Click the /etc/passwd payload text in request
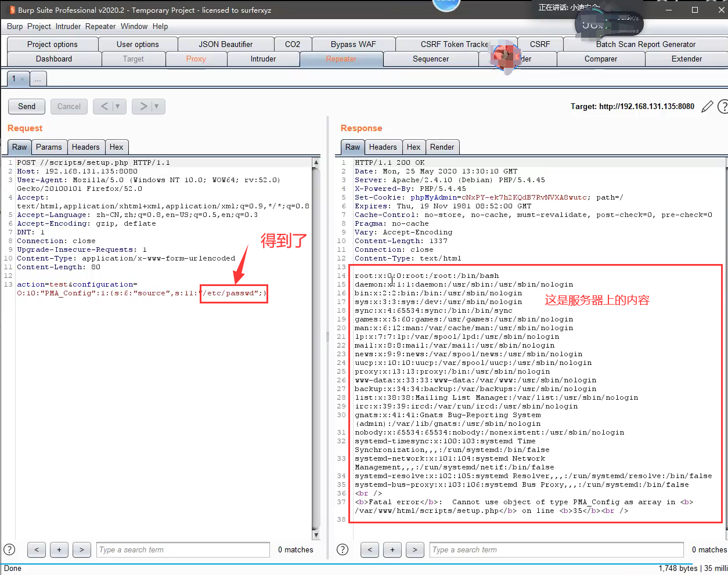 click(232, 293)
